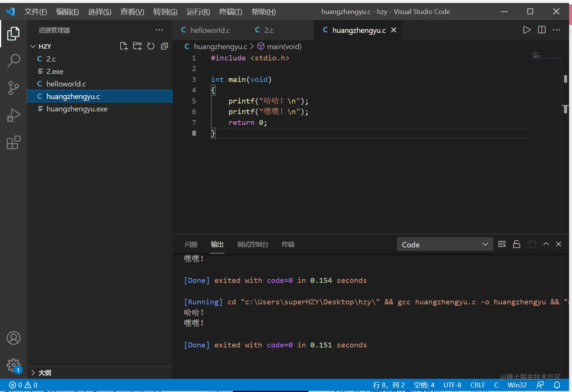Open the 编辑(E) menu
The width and height of the screenshot is (572, 392).
tap(67, 12)
